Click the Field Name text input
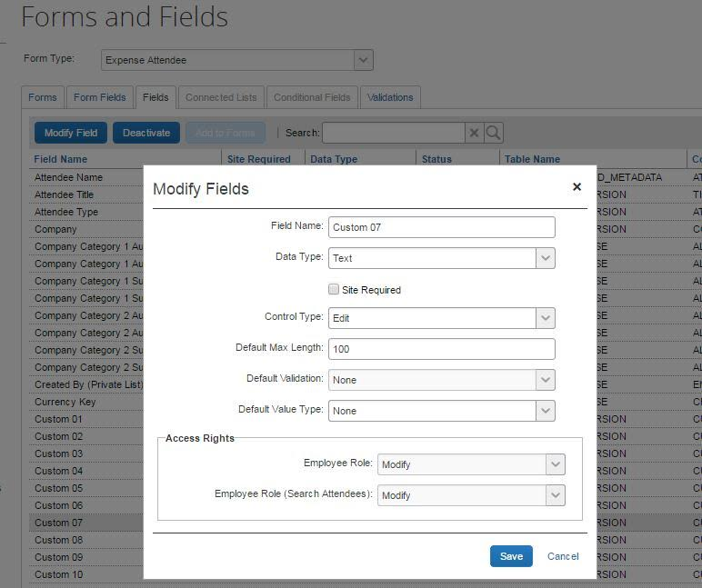The height and width of the screenshot is (588, 702). click(441, 227)
